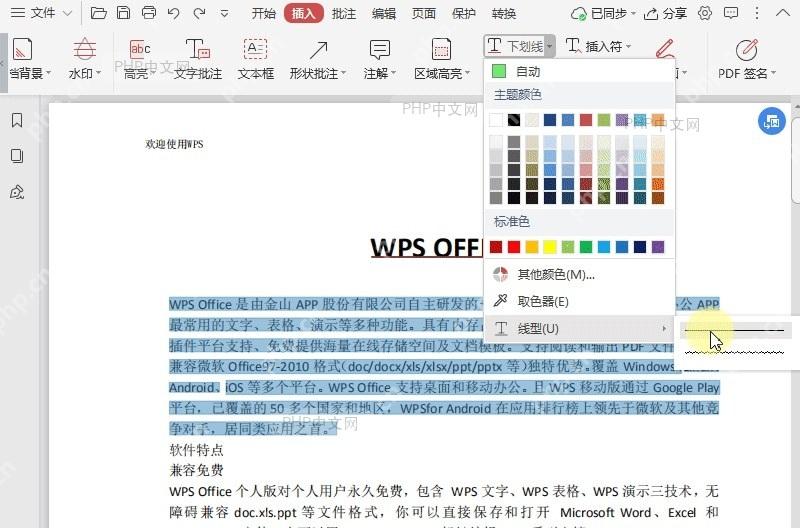
Task: Expand the 下划线 dropdown arrow
Action: tap(549, 46)
